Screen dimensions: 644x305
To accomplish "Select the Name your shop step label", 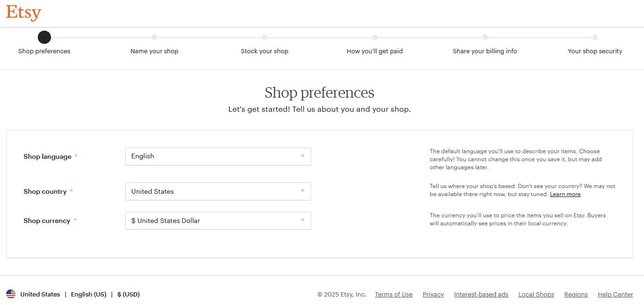I will coord(154,51).
